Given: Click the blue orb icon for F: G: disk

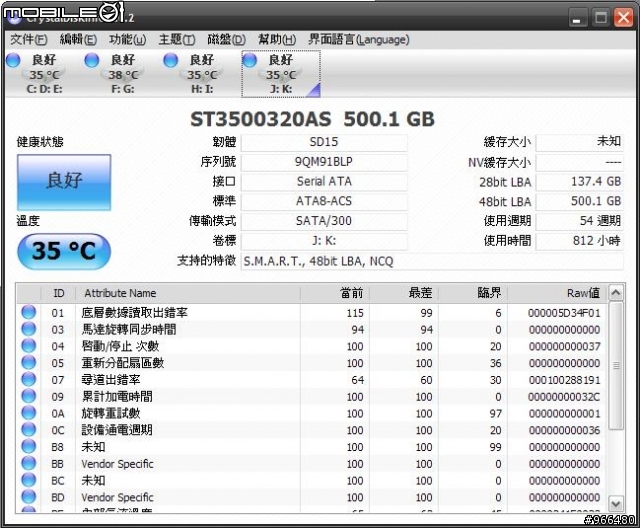Looking at the screenshot, I should point(92,60).
